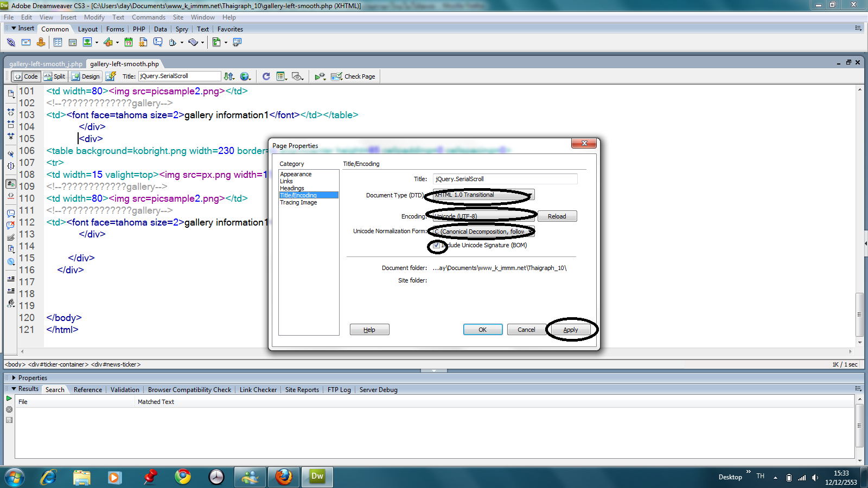Image resolution: width=868 pixels, height=488 pixels.
Task: Click Indent Code icon in coding toolbar
Action: (x=11, y=279)
